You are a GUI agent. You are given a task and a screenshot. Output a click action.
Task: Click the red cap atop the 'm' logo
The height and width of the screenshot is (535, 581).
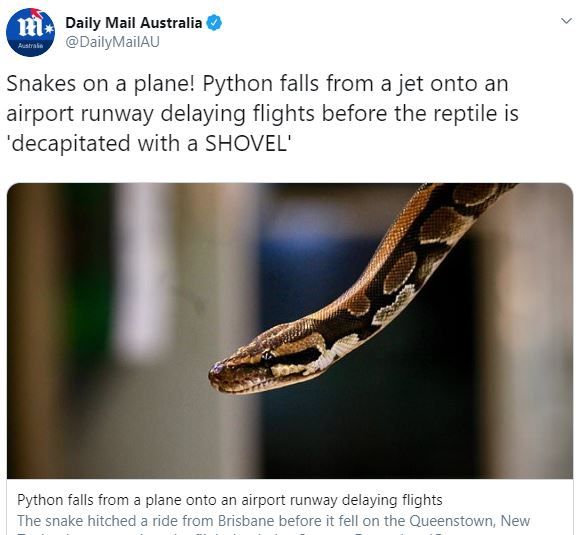coord(37,13)
